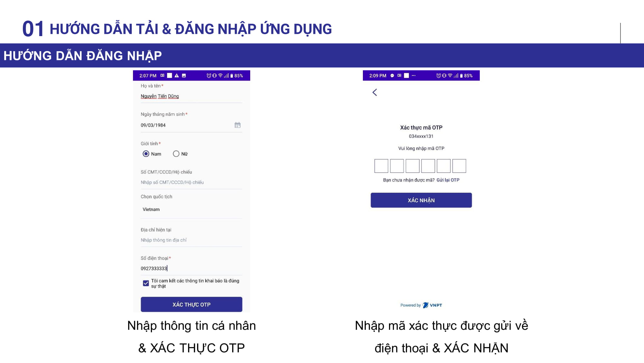The height and width of the screenshot is (363, 644).
Task: Click the warning triangle icon in the 2:07 PM status bar
Action: [177, 76]
